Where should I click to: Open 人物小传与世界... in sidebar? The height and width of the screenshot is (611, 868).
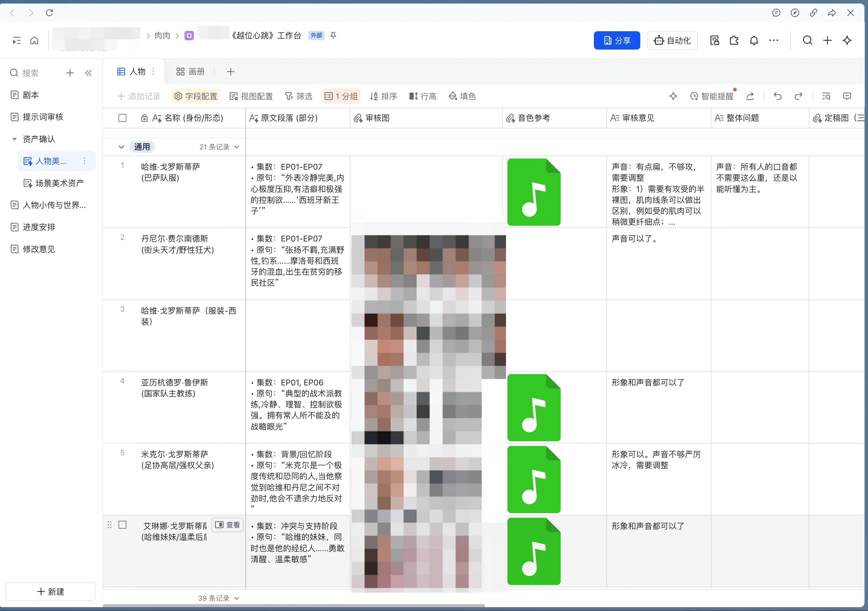(x=48, y=205)
